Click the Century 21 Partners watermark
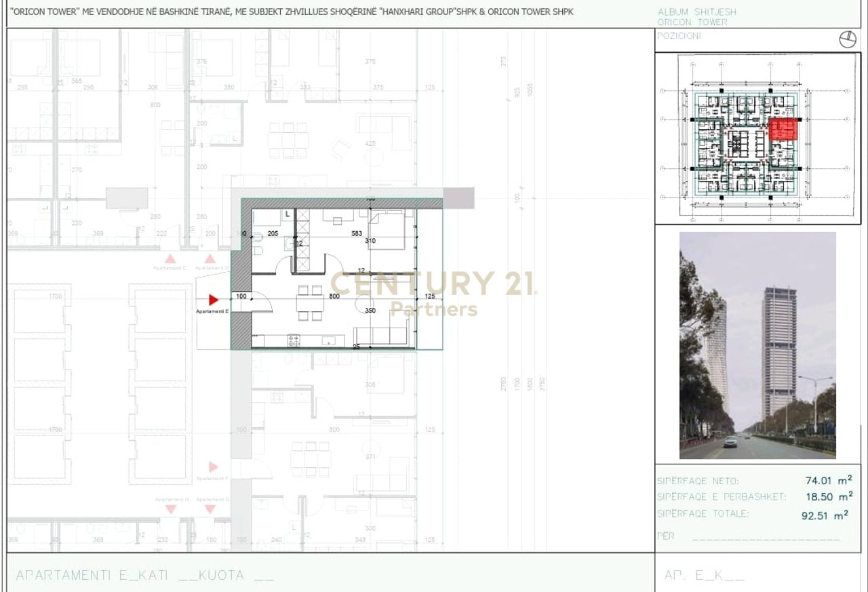The height and width of the screenshot is (592, 868). coord(433,292)
